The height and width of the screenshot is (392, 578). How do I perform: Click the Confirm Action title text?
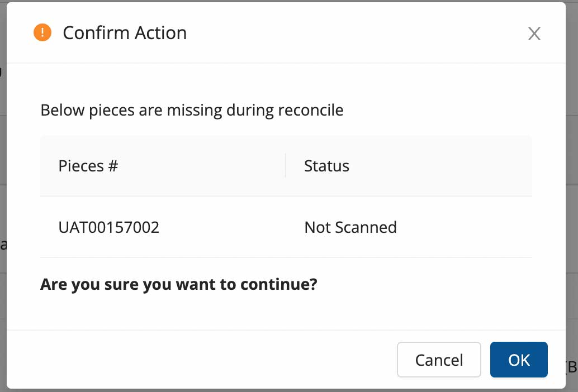tap(125, 33)
